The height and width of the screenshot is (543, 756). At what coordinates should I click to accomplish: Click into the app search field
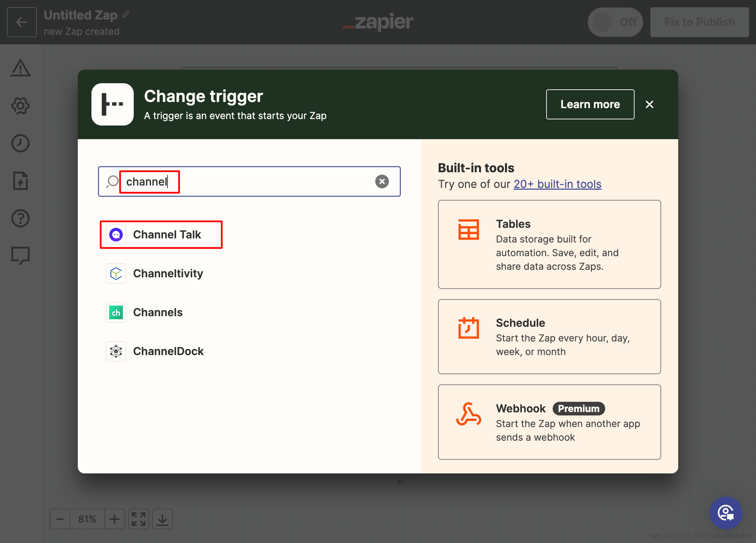tap(249, 181)
